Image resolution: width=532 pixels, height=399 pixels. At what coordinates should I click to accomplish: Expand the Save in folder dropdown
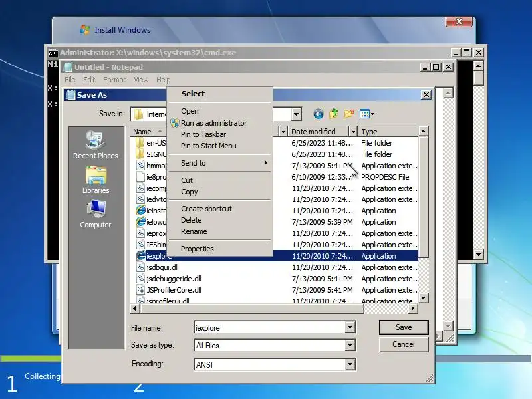coord(296,114)
